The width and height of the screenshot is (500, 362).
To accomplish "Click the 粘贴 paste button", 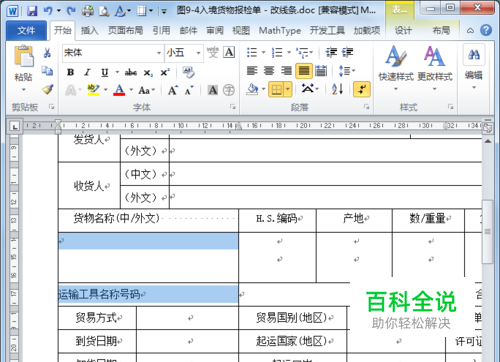I will [x=23, y=68].
